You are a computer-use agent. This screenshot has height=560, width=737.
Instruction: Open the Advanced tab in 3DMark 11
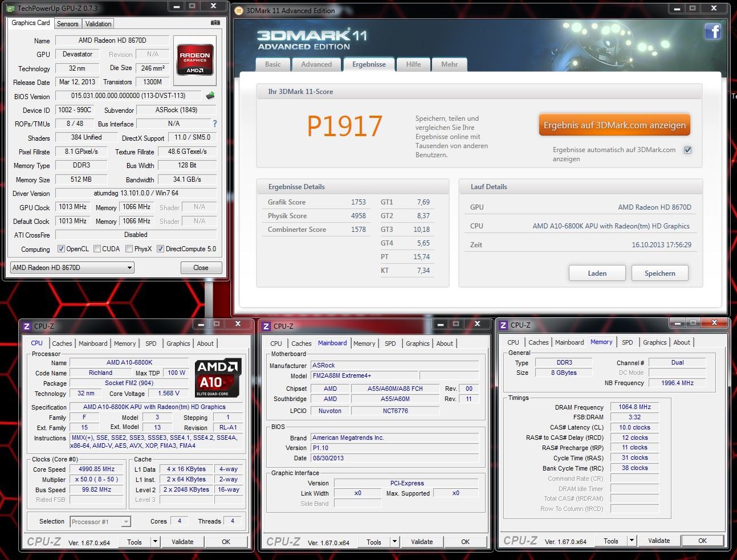pos(316,64)
